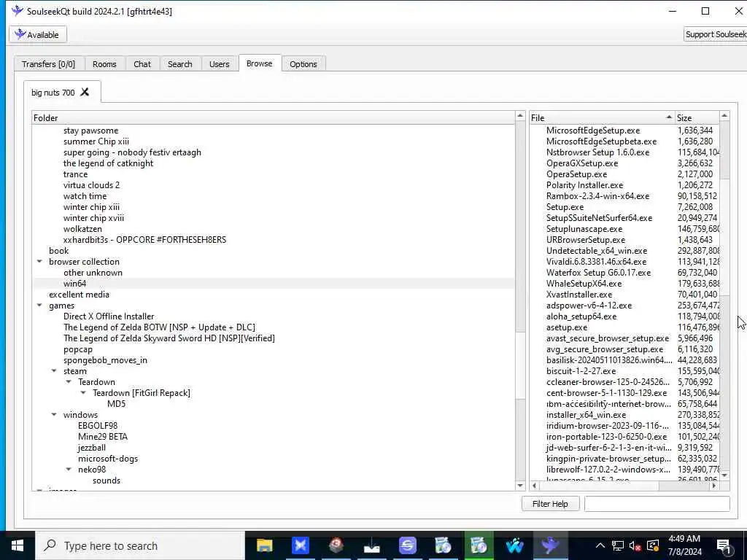
Task: Select the Browse tab
Action: point(260,63)
